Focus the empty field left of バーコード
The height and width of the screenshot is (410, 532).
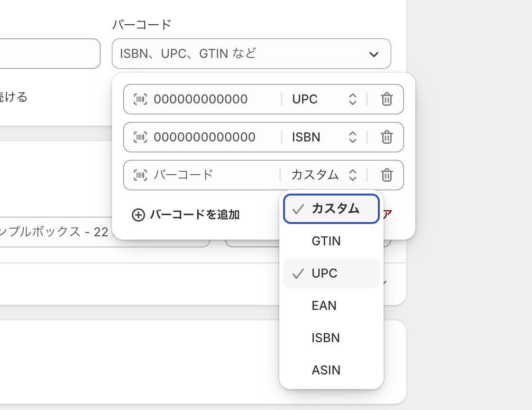point(50,54)
